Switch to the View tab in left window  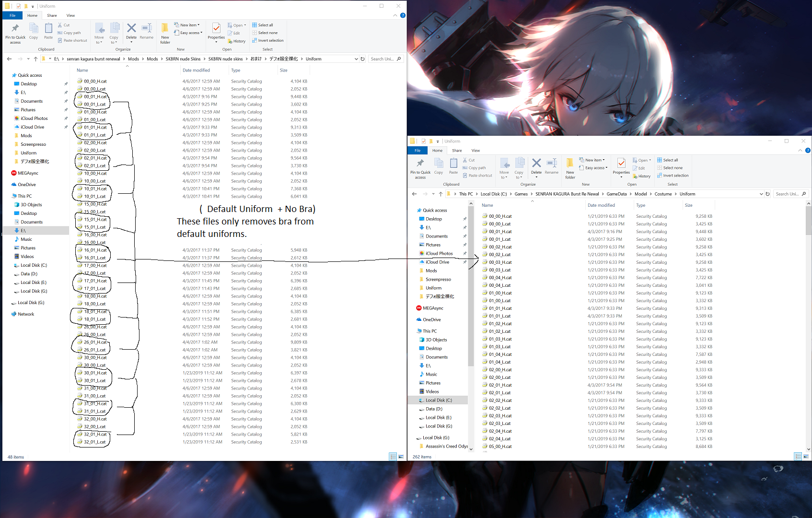[70, 15]
